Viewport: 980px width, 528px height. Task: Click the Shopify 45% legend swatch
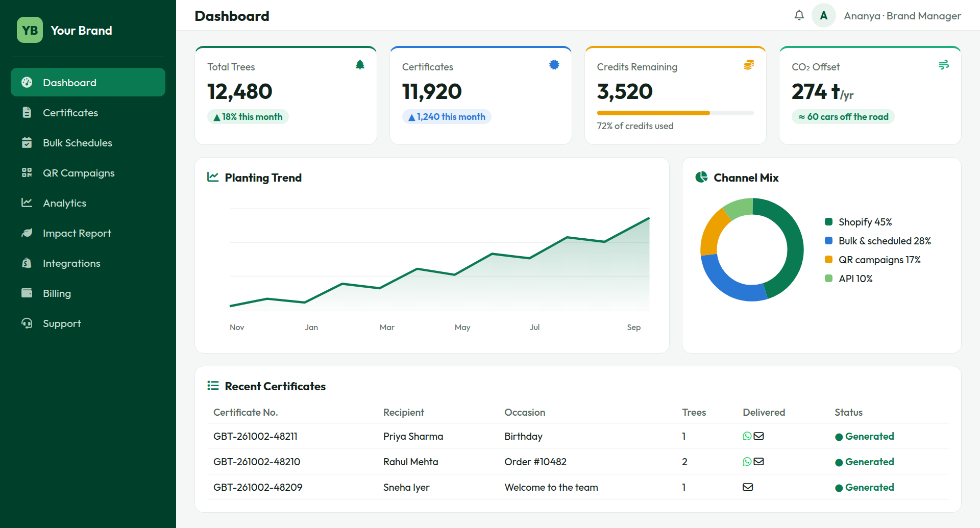click(828, 221)
